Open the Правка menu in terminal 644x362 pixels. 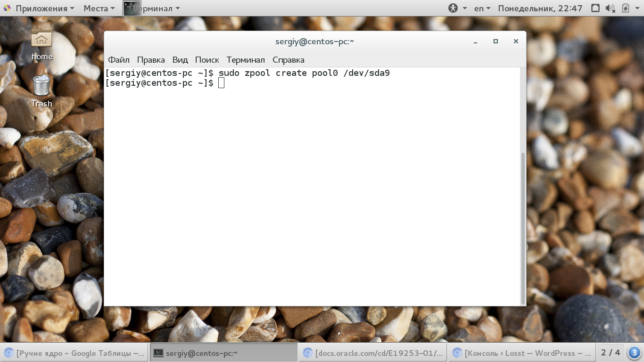click(151, 60)
